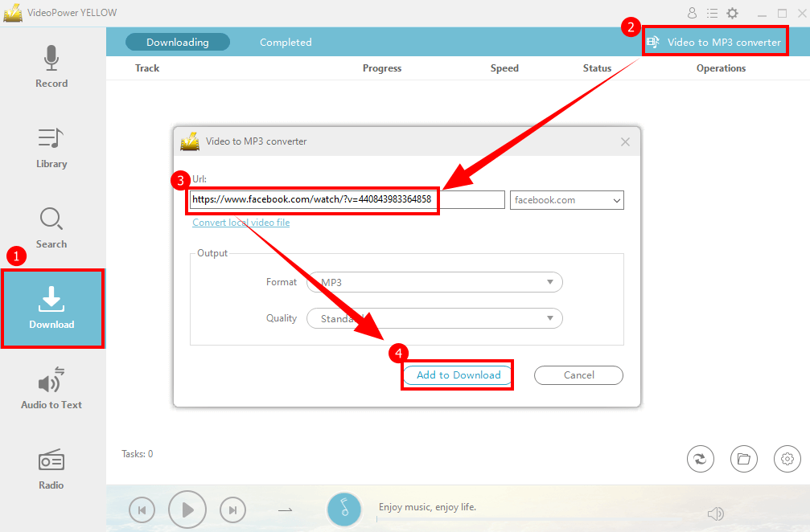
Task: Maximize the VideoPower YELLOW window
Action: tap(782, 14)
